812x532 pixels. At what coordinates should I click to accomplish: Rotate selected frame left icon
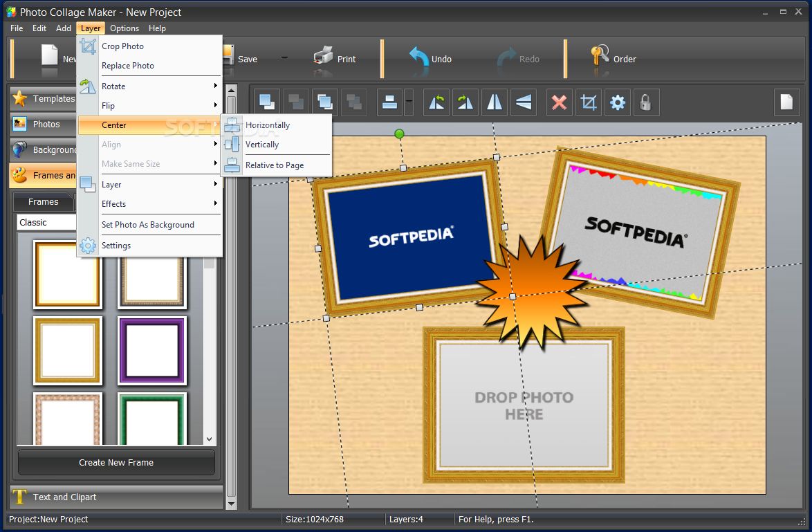[436, 102]
